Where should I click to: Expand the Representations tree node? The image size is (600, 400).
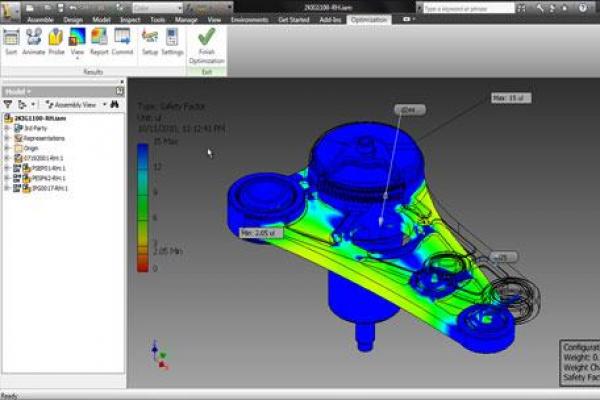[x=7, y=137]
